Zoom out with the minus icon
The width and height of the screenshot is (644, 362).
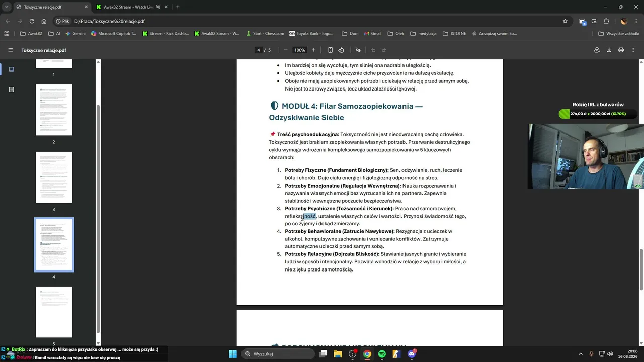[x=286, y=50]
